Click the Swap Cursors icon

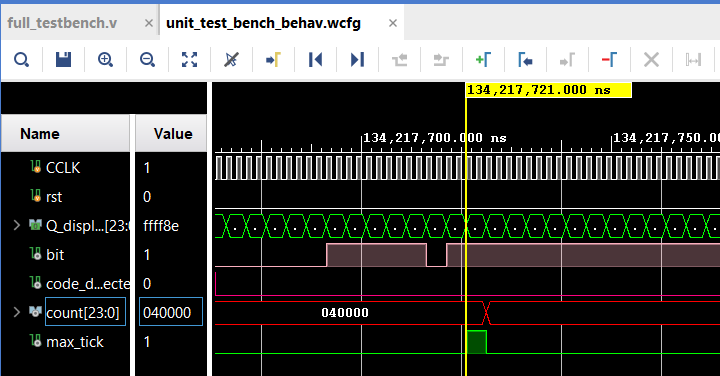tap(693, 60)
